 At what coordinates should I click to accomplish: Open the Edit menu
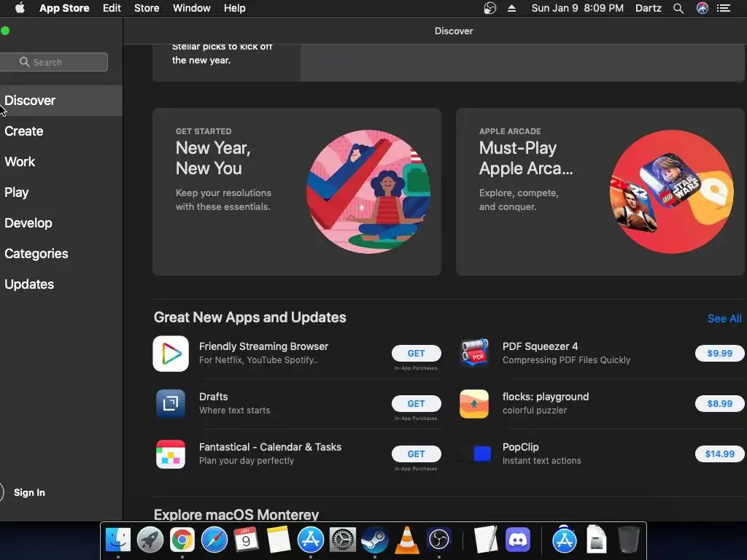point(112,8)
